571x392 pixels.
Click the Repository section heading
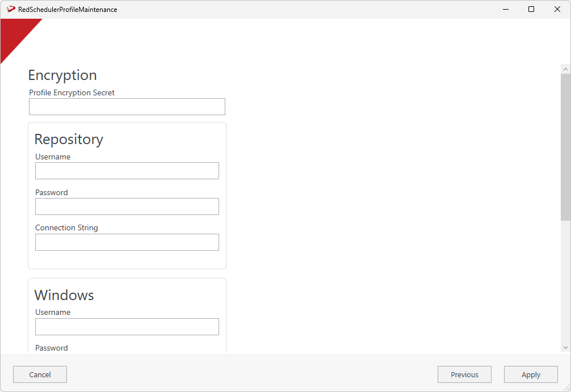(69, 140)
